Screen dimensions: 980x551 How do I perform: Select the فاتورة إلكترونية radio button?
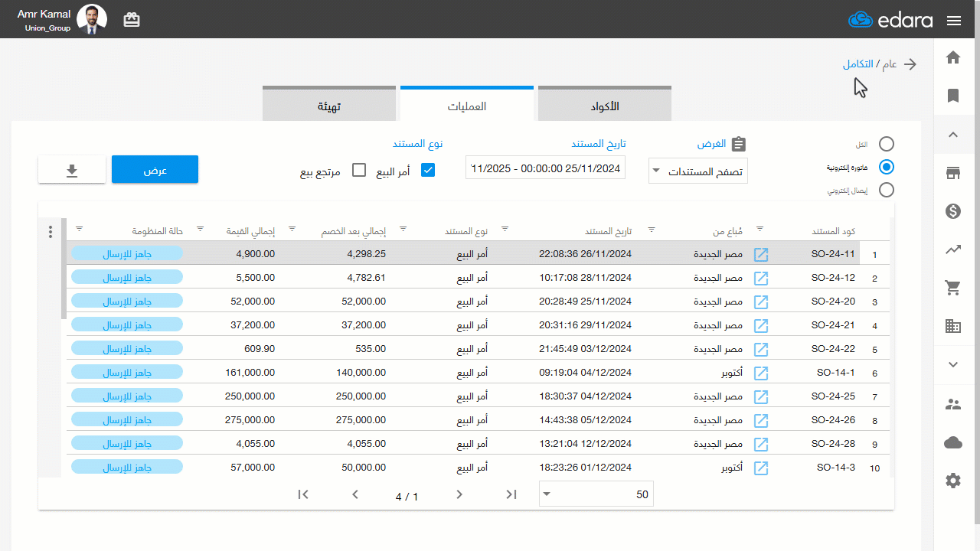pyautogui.click(x=887, y=167)
